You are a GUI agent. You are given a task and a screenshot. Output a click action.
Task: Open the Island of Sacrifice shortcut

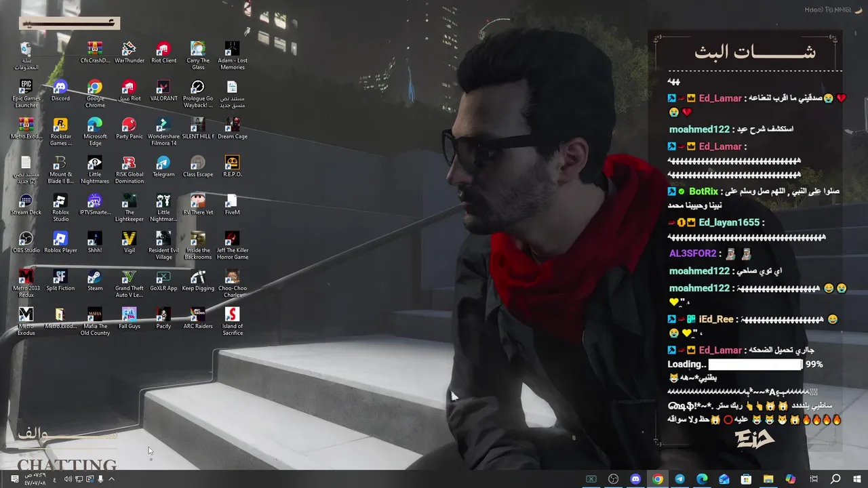[x=232, y=321]
